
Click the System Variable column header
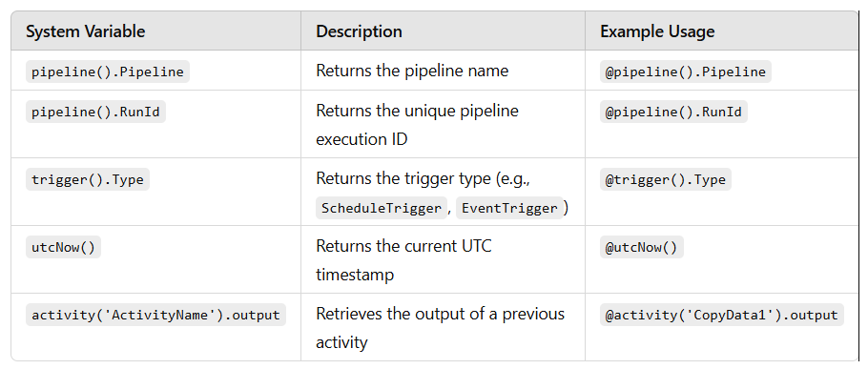tap(85, 31)
